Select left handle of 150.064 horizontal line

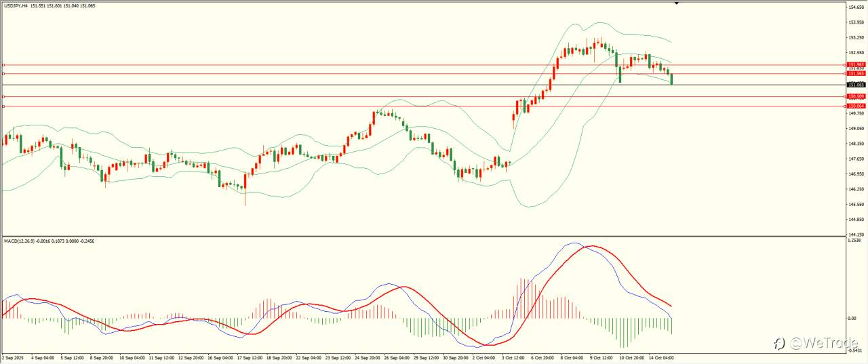click(x=4, y=106)
